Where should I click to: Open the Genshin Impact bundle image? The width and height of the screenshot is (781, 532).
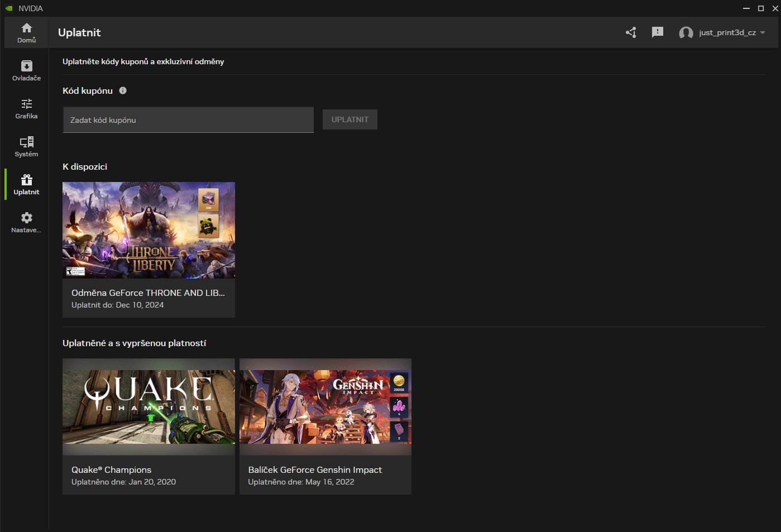pos(325,406)
